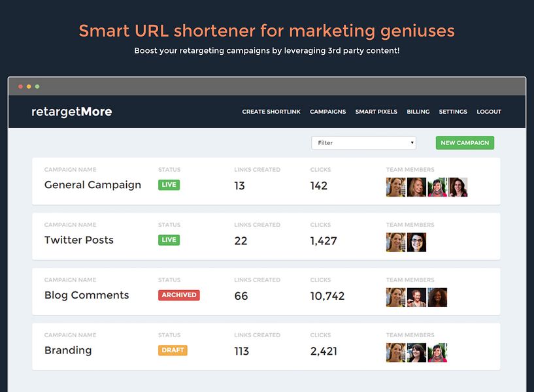Select third team avatar in Blog Comments
The width and height of the screenshot is (534, 392).
(x=437, y=297)
